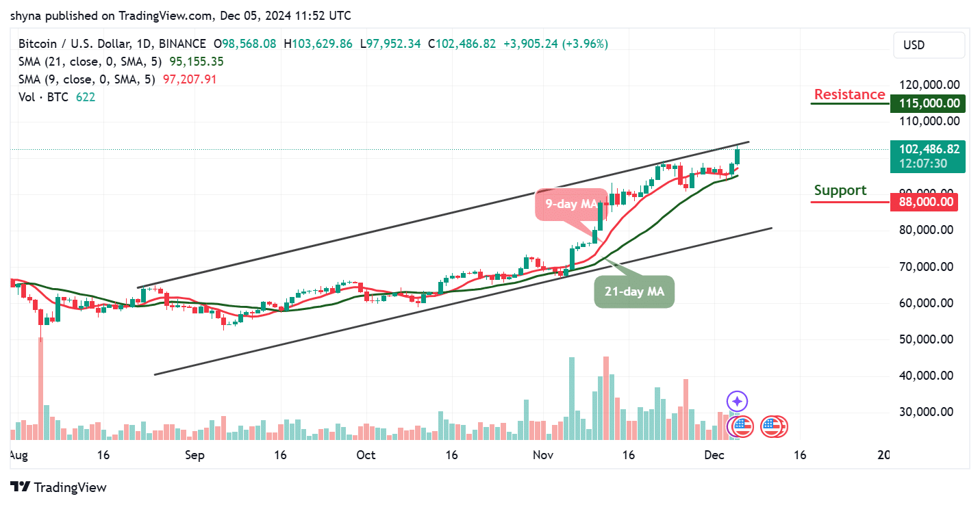Click the change value +3,905.24 (+3.96%)
This screenshot has height=505, width=980.
click(x=555, y=44)
